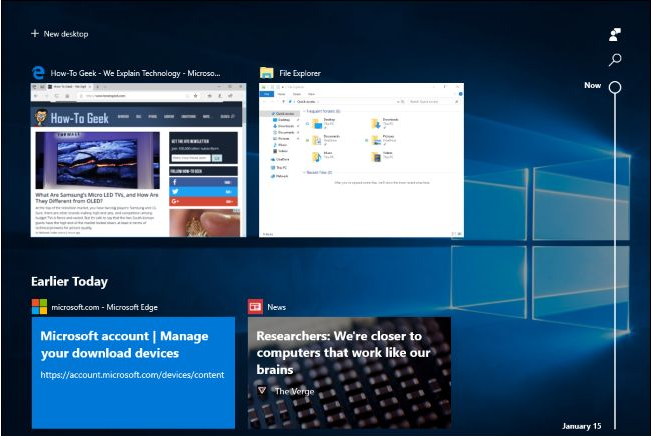Viewport: 652px width, 436px height.
Task: Click the red News app icon
Action: click(x=255, y=307)
